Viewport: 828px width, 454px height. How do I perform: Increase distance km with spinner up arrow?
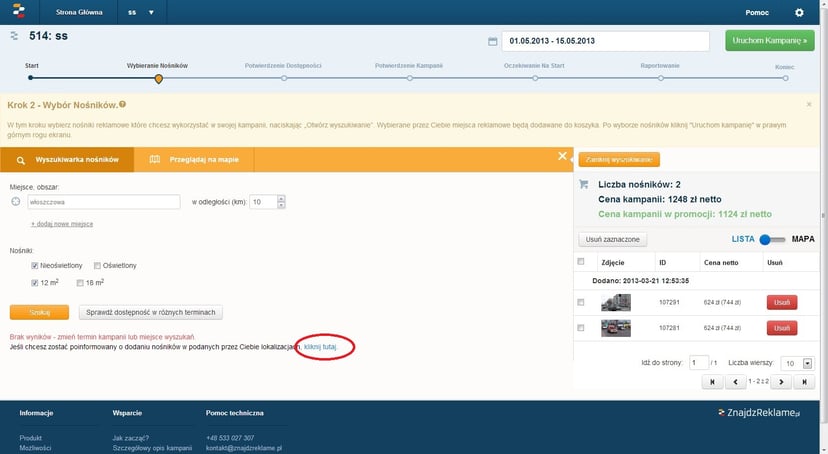tap(281, 198)
